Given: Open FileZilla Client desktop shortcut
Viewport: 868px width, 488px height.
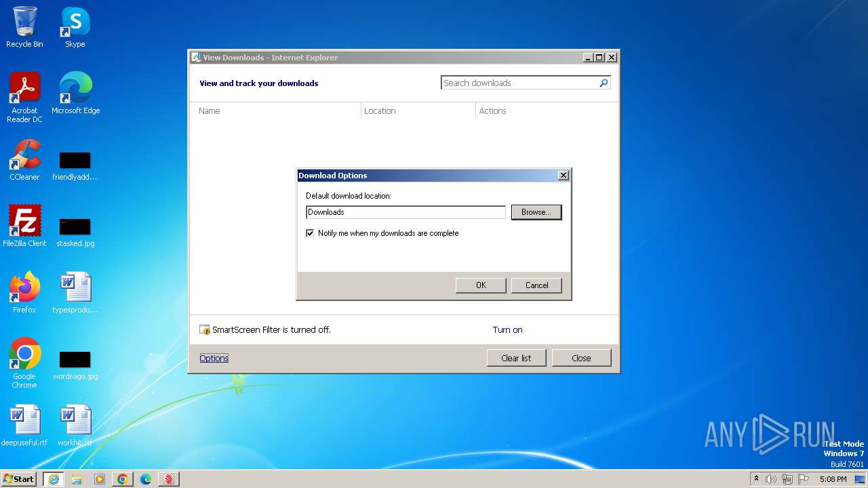Looking at the screenshot, I should tap(24, 226).
